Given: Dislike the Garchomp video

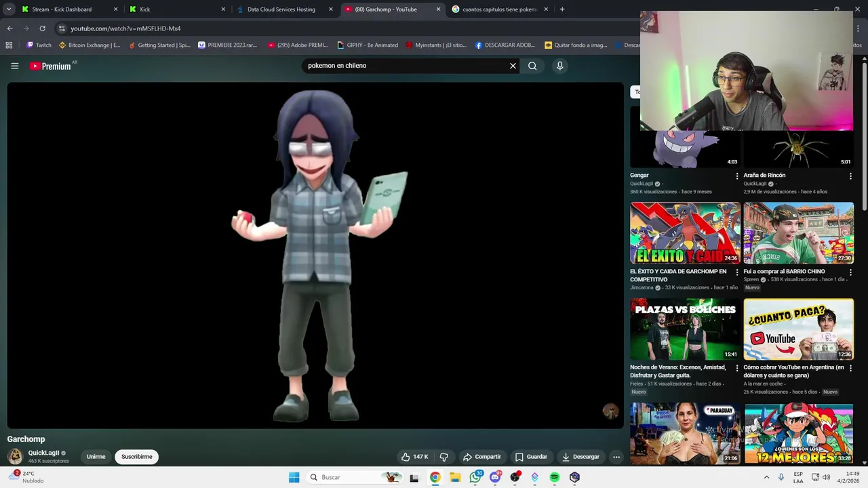Looking at the screenshot, I should (444, 457).
